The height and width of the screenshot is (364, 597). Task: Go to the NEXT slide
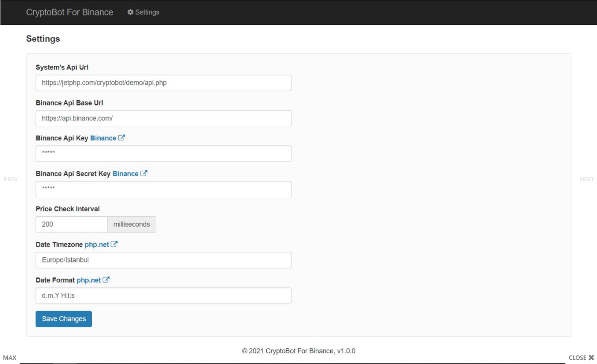click(x=586, y=179)
